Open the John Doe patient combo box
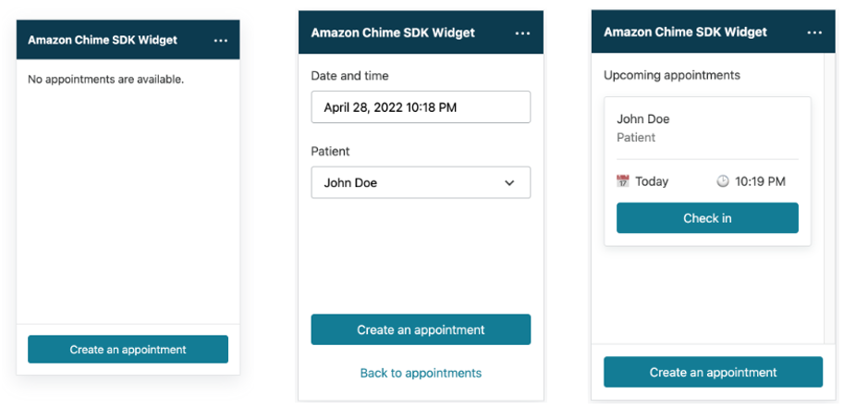Screen dimensions: 868x420 pyautogui.click(x=421, y=182)
